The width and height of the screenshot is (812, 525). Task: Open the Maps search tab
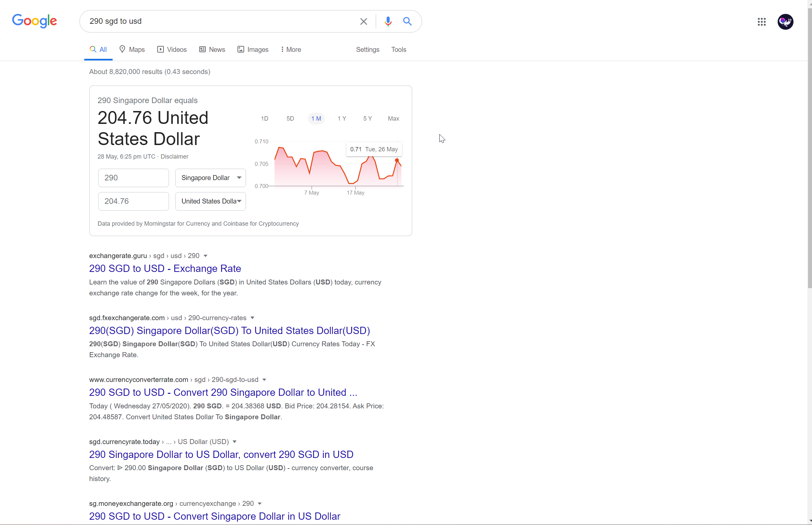[x=132, y=50]
